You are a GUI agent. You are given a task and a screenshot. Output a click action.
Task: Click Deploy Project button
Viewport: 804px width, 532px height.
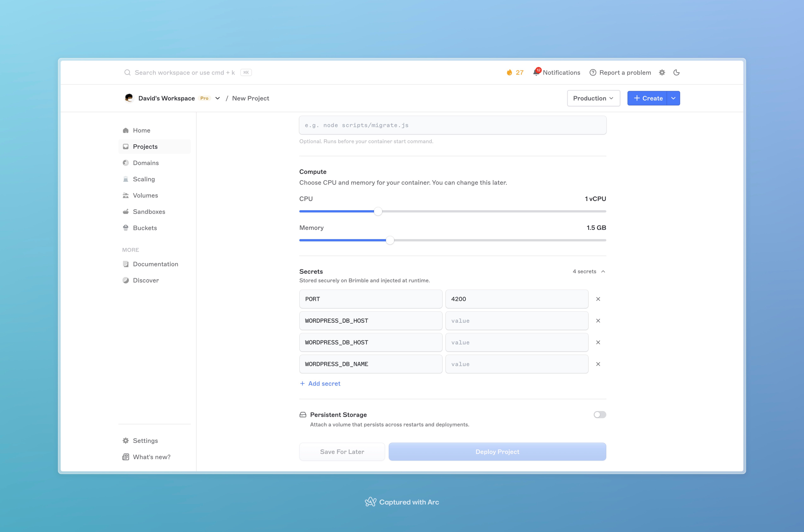coord(497,452)
